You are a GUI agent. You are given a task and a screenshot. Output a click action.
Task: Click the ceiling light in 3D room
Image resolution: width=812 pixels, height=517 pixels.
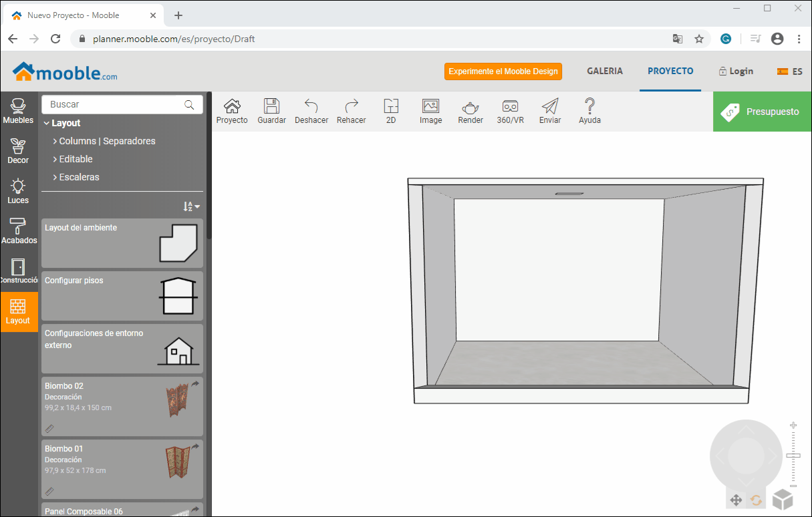click(x=569, y=194)
